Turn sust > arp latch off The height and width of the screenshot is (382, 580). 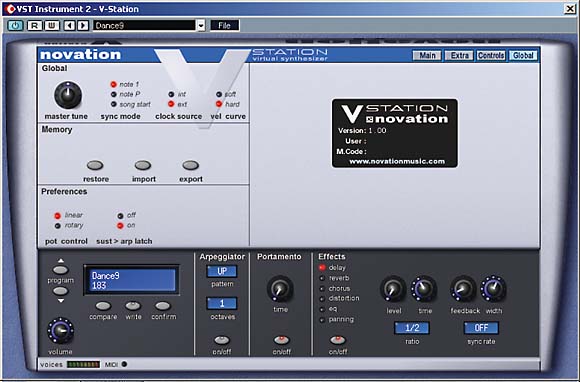pyautogui.click(x=120, y=216)
